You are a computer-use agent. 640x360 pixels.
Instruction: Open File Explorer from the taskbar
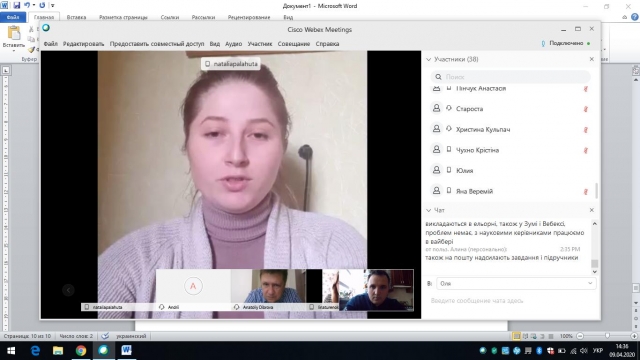click(x=58, y=351)
